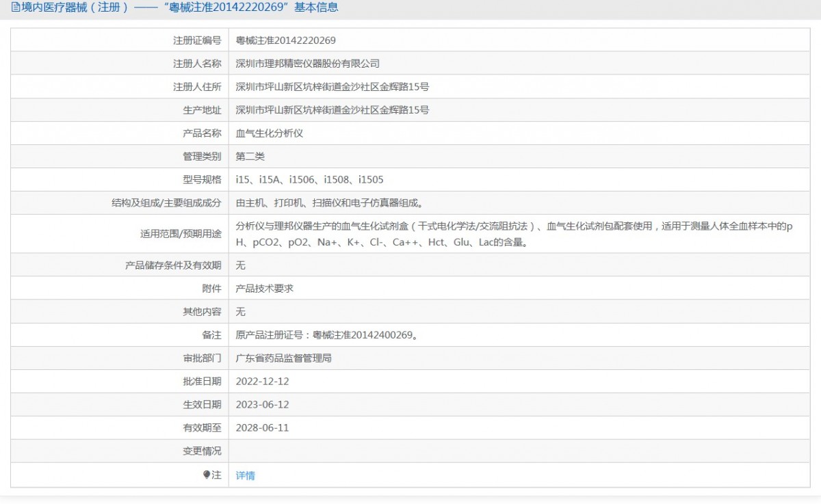Click the 结构及组成/主要组成成分 label

coord(166,203)
